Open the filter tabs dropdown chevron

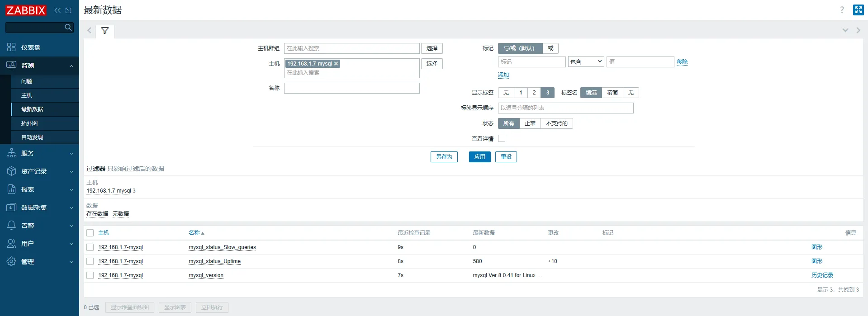(x=845, y=30)
